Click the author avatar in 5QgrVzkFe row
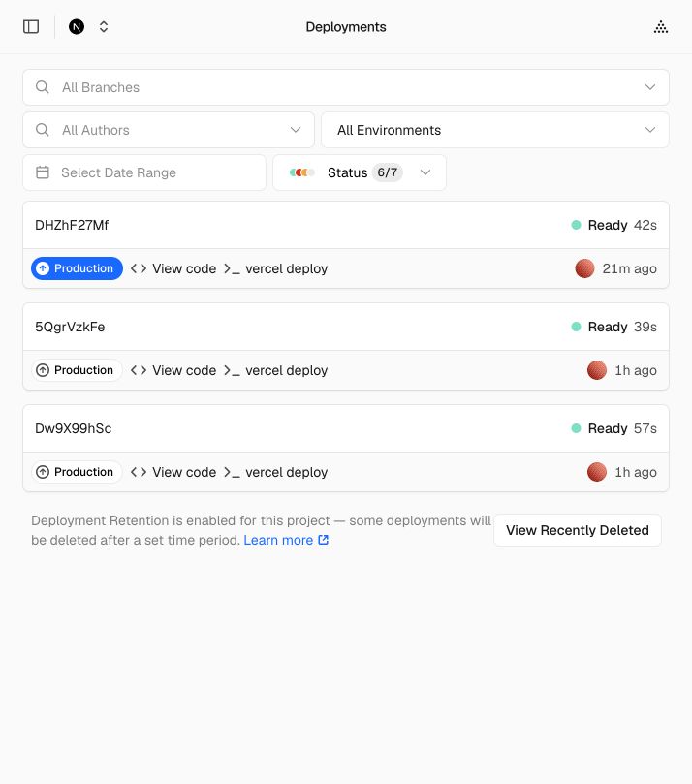692x784 pixels. (x=596, y=370)
